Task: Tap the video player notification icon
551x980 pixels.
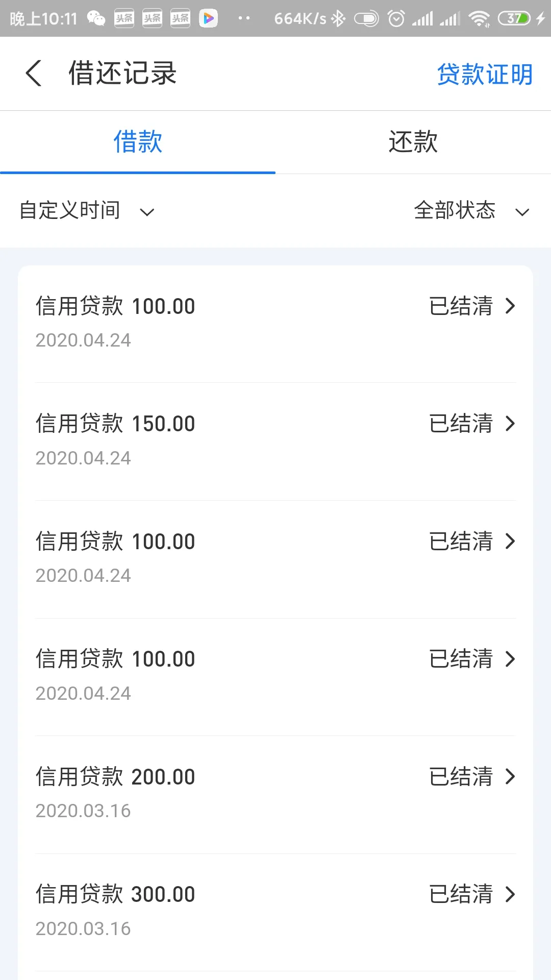Action: (x=208, y=19)
